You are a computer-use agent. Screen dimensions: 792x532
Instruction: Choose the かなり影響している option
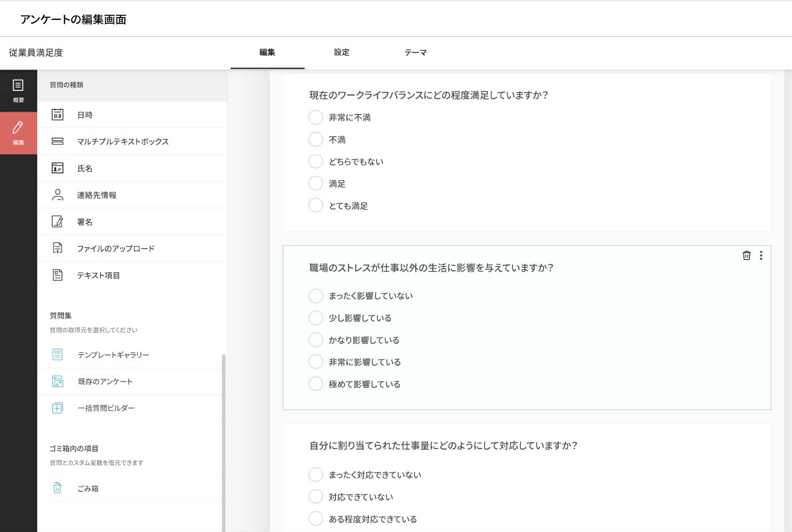click(x=316, y=339)
